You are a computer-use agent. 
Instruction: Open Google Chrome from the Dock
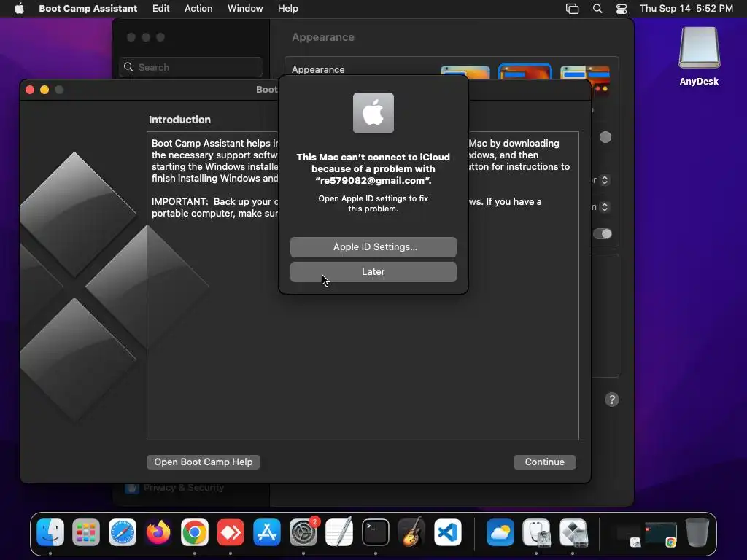[x=194, y=532]
